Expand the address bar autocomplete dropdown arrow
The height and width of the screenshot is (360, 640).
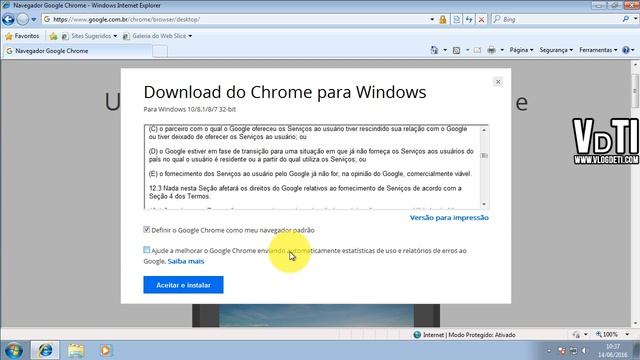432,19
